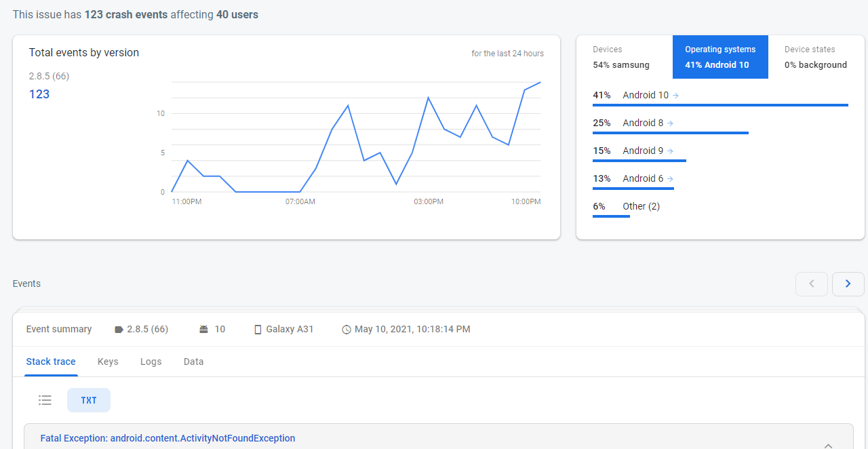Select the Operating systems tab
Viewport: 868px width, 449px height.
click(x=720, y=57)
